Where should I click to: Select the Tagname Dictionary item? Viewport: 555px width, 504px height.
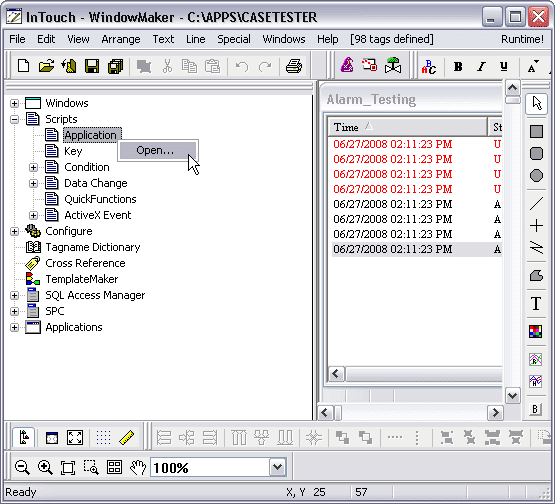click(x=93, y=247)
